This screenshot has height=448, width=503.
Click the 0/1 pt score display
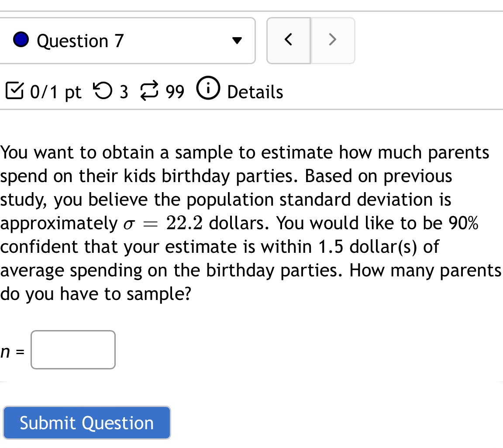pyautogui.click(x=55, y=92)
